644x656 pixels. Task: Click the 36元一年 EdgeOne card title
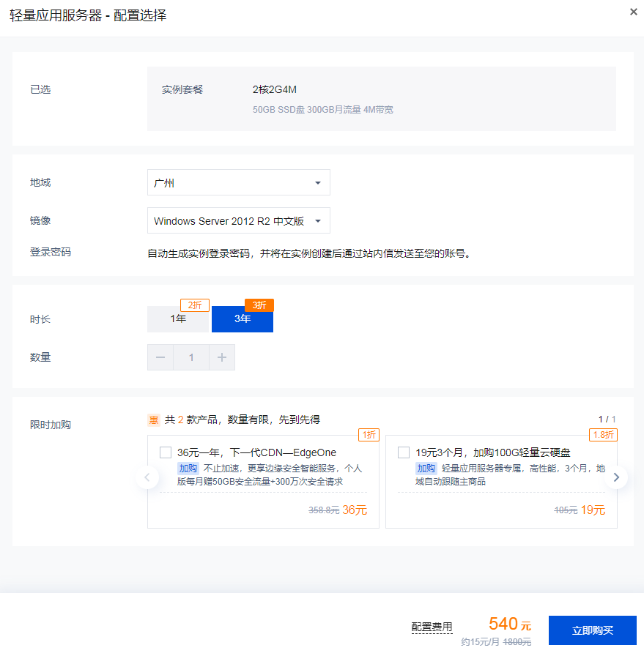pos(256,452)
